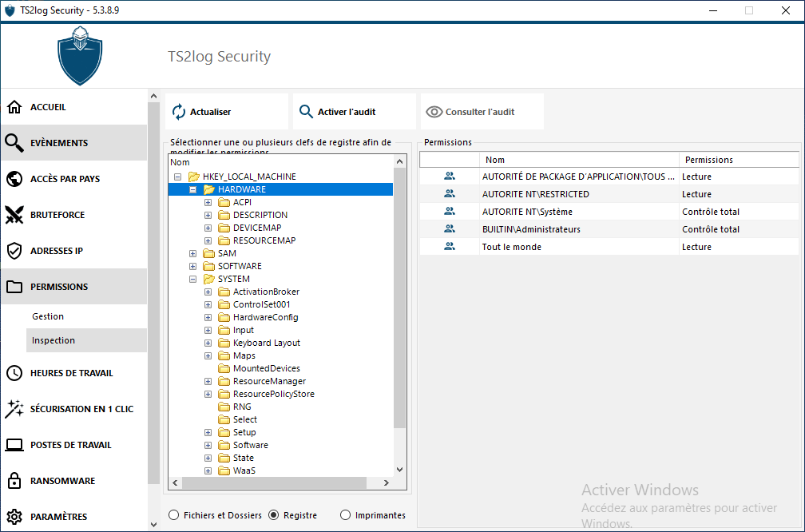Expand the ResourceManager node
The height and width of the screenshot is (532, 805).
[x=208, y=381]
